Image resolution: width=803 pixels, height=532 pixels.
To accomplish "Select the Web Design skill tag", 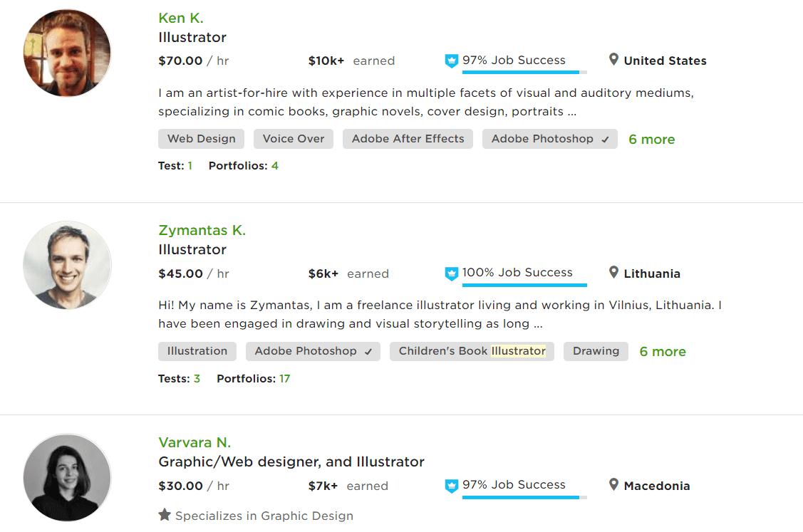I will click(x=201, y=139).
